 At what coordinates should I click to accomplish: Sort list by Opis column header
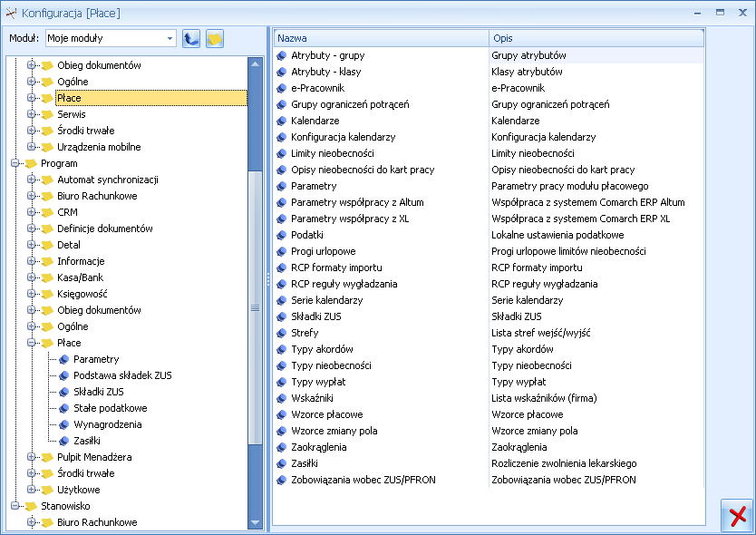tap(596, 38)
